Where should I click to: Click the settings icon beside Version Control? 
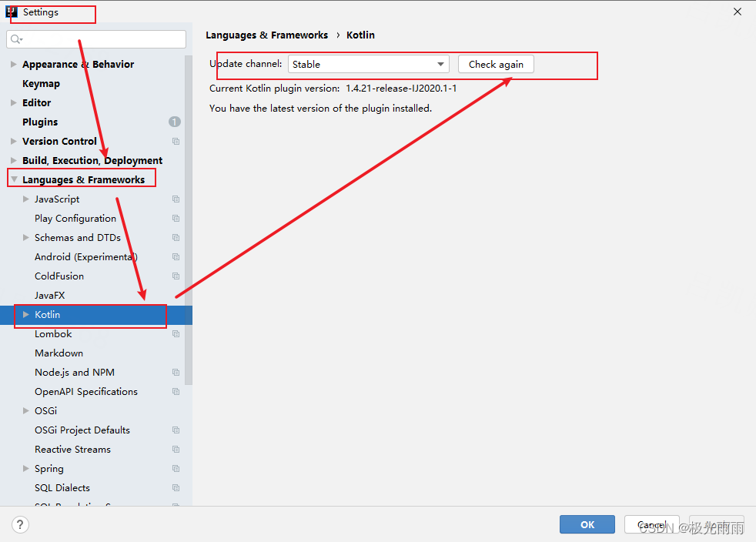(175, 141)
